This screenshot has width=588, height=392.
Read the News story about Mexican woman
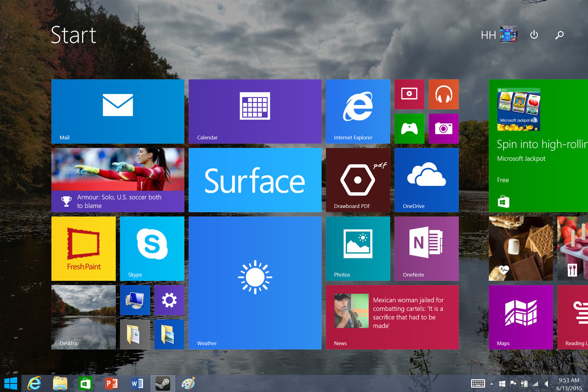tap(392, 317)
